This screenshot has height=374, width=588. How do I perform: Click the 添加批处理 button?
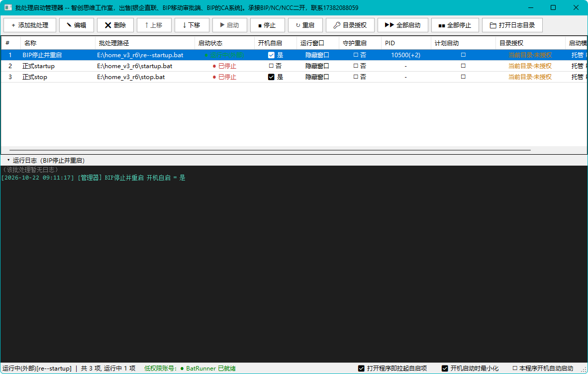pos(30,25)
